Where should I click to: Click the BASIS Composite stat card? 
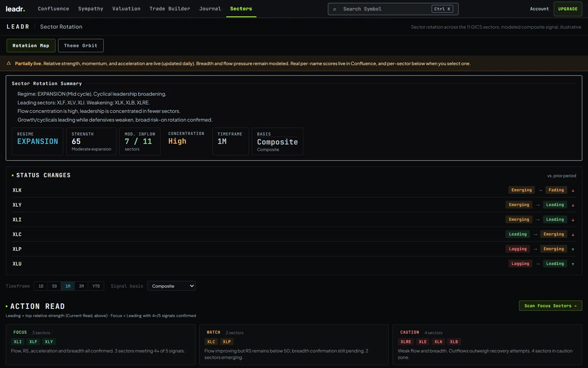(277, 141)
